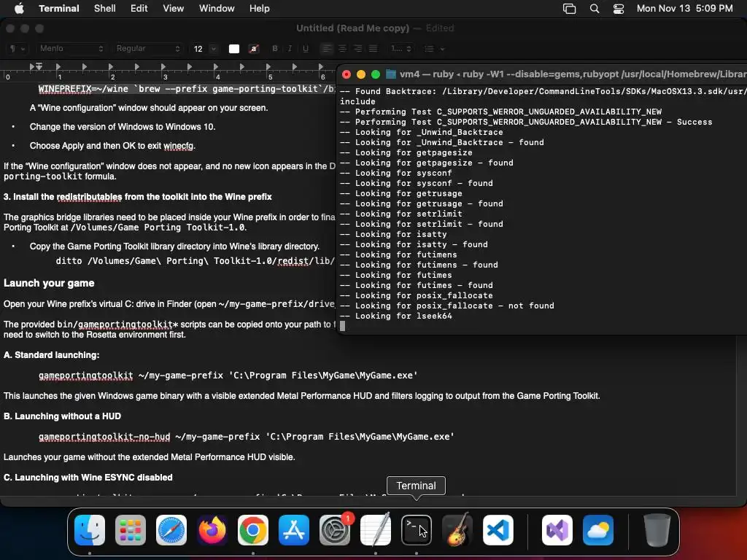
Task: Click the Terminal icon in the Dock
Action: 417,530
